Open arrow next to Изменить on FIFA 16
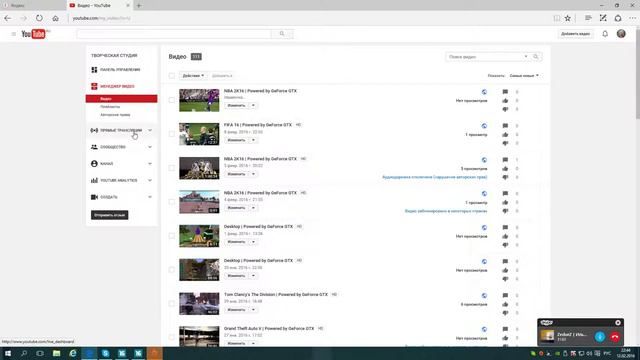This screenshot has width=640, height=360. [x=253, y=140]
